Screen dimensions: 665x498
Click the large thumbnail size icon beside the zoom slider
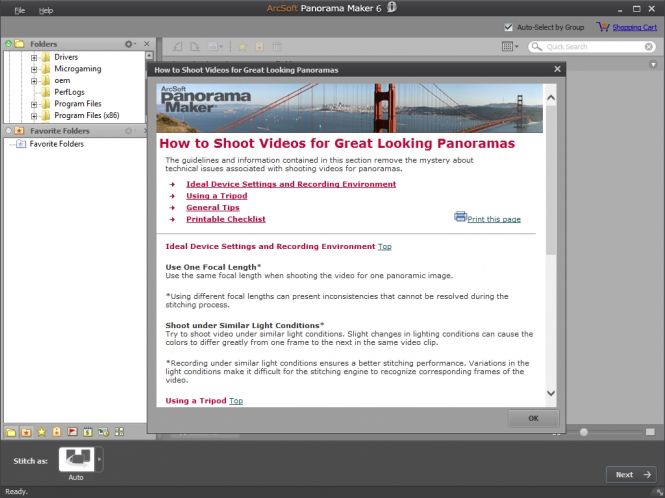pyautogui.click(x=650, y=432)
